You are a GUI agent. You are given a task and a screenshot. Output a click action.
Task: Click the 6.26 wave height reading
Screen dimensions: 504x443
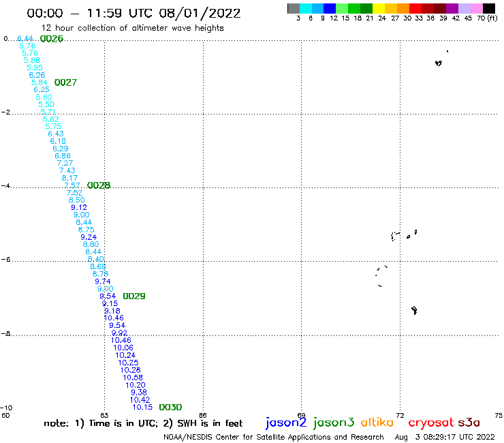(x=37, y=75)
